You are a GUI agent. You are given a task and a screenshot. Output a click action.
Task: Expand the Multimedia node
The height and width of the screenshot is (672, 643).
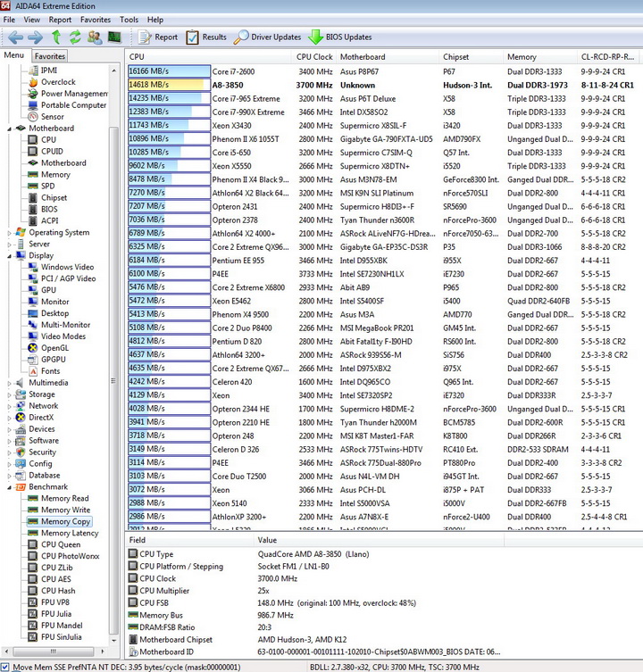point(10,383)
